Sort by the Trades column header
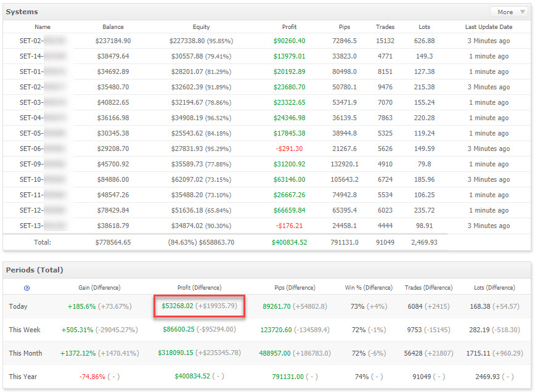This screenshot has height=392, width=535. (385, 27)
